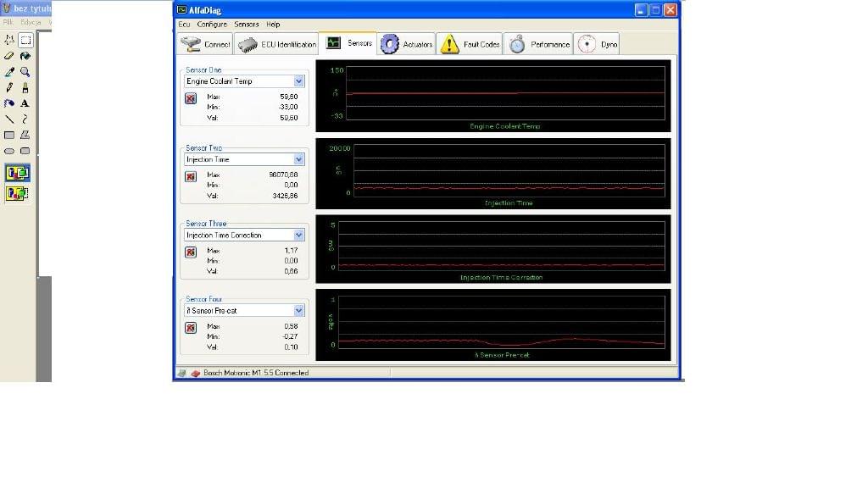
Task: Click the "Sensor Three" group label
Action: (206, 224)
